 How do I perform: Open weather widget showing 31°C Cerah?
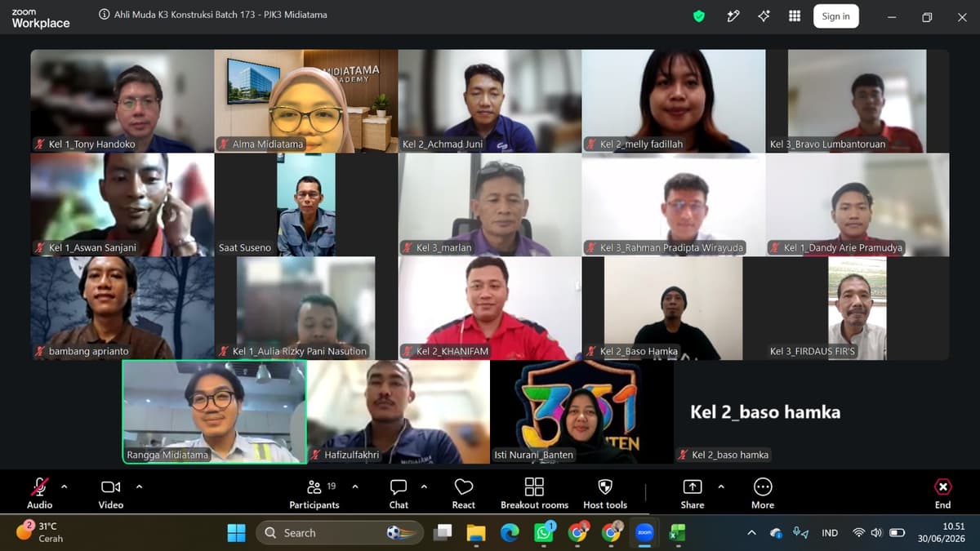pos(41,532)
